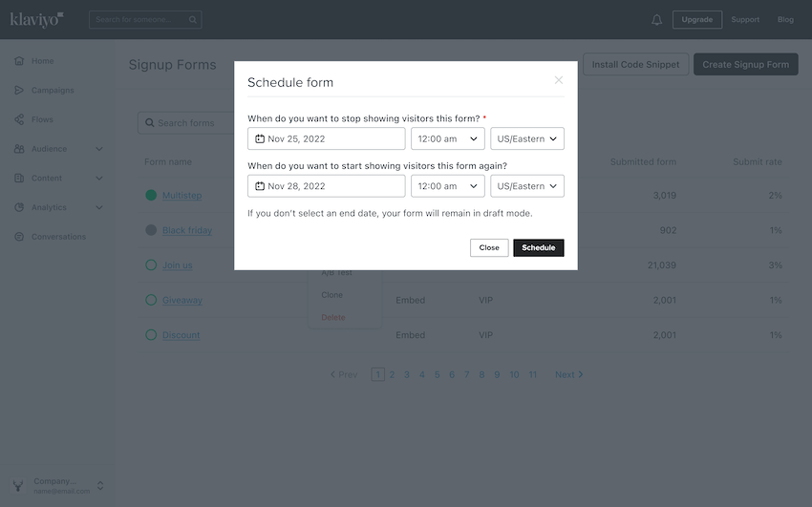Click Install Code Snippet button
The width and height of the screenshot is (812, 507).
pyautogui.click(x=636, y=64)
